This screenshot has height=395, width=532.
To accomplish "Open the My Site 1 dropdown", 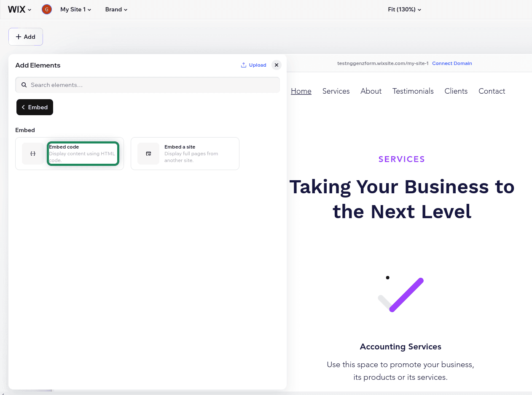I will point(76,9).
